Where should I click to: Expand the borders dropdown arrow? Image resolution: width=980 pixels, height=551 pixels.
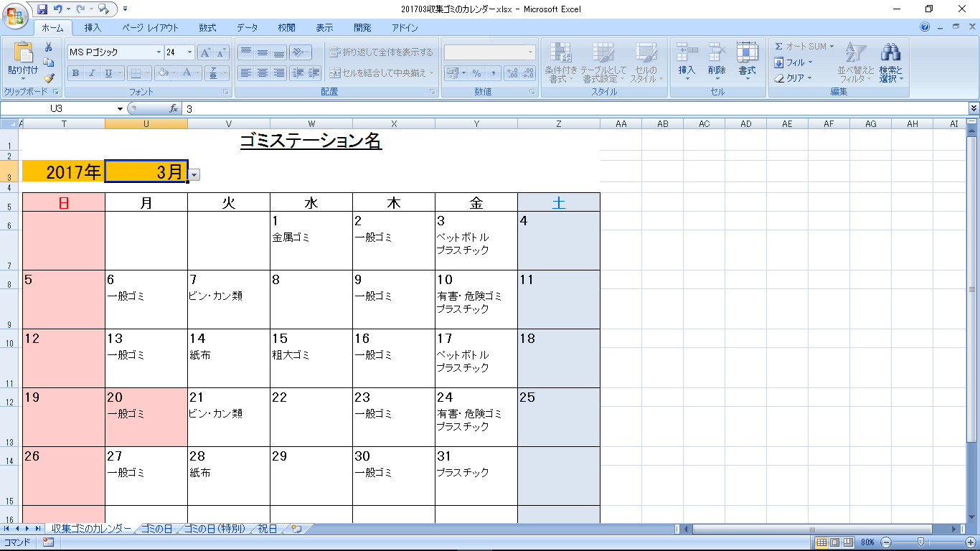[147, 73]
